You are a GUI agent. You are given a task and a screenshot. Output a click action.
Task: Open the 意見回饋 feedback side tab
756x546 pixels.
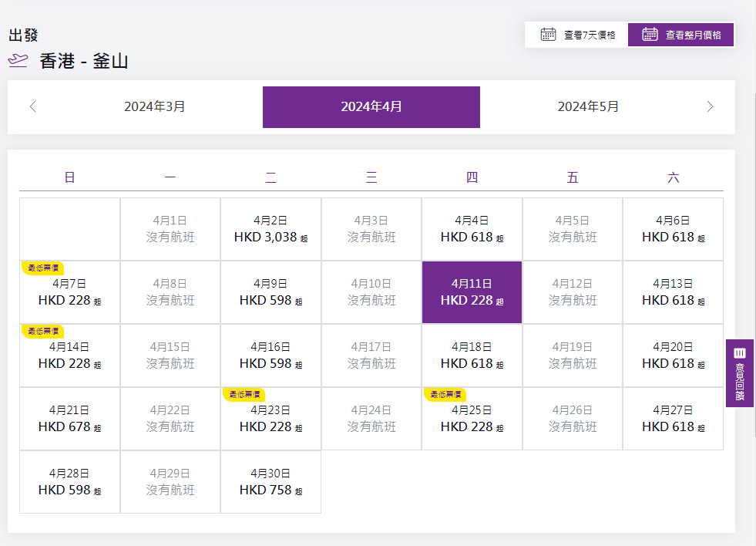coord(739,373)
